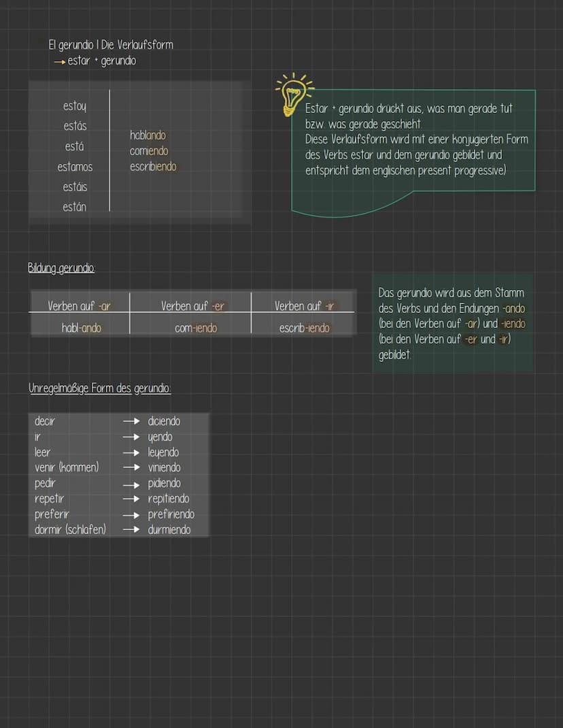Click the word 'están'

[x=75, y=207]
